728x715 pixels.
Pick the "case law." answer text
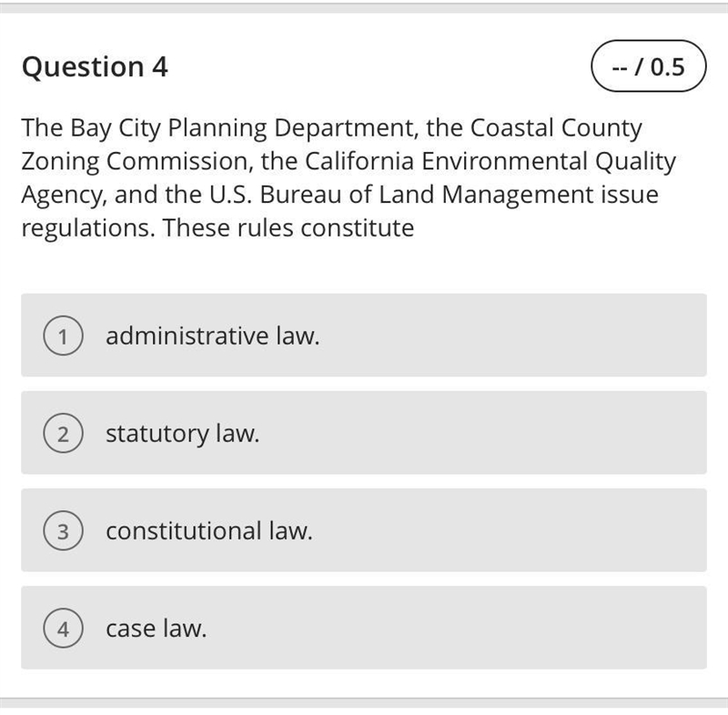[156, 629]
